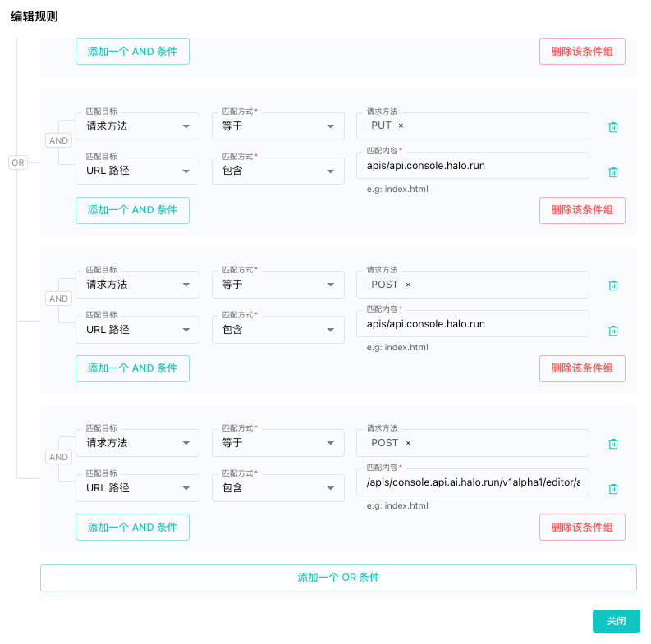Edit match content field in middle POST group
This screenshot has width=651, height=644.
[473, 324]
